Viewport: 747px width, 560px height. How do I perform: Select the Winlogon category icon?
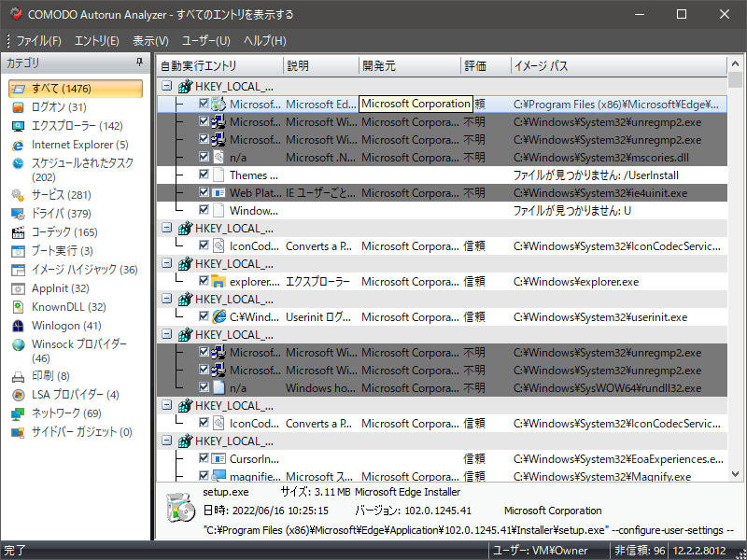pos(18,326)
